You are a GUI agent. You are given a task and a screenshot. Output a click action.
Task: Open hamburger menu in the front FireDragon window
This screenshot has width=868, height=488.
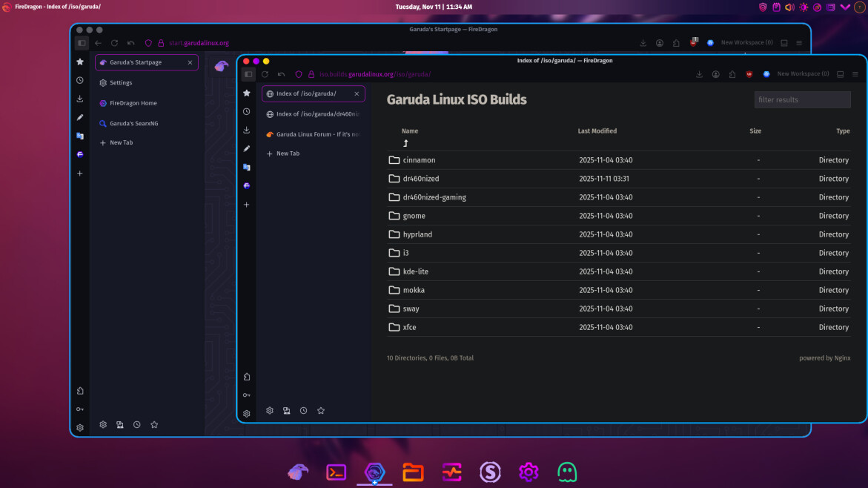[x=855, y=74]
